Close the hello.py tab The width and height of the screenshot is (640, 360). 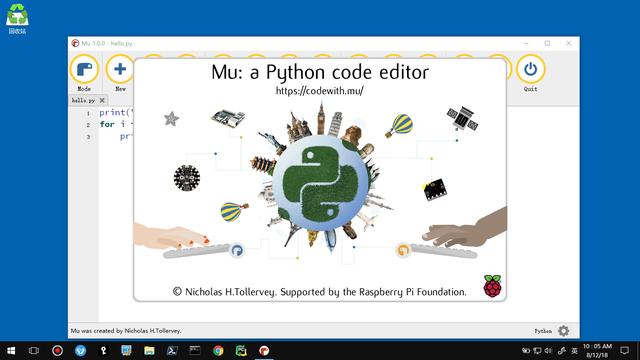[x=102, y=100]
